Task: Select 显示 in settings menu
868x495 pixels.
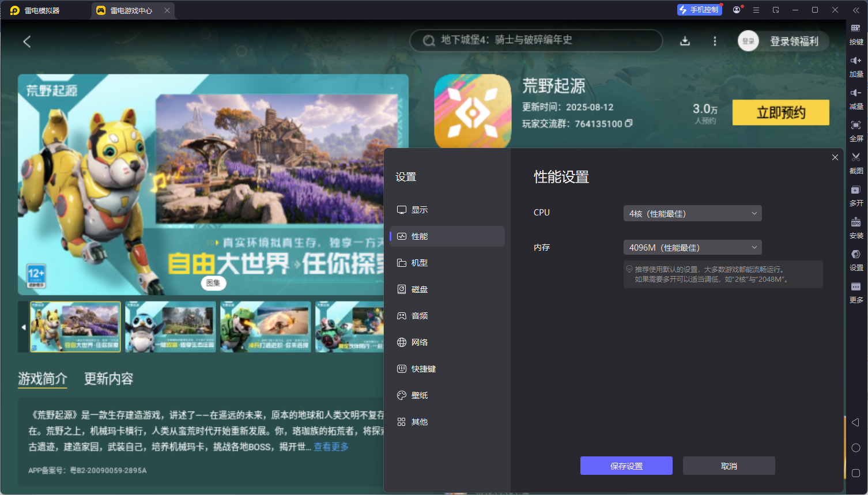Action: click(447, 210)
